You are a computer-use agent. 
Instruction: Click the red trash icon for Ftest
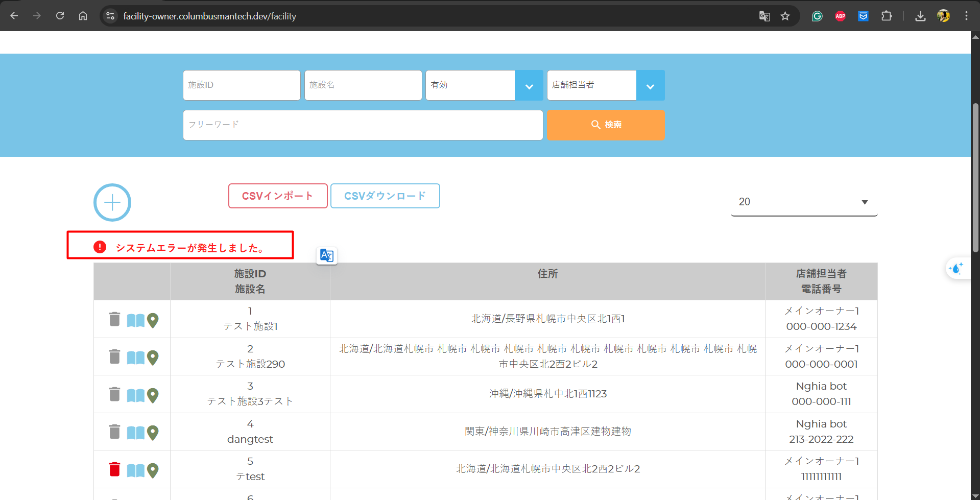pos(114,469)
